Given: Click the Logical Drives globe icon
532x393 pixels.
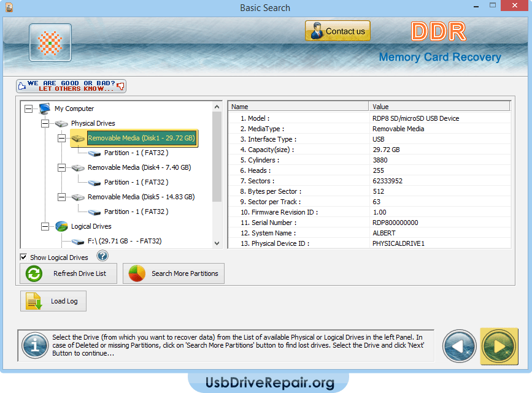Looking at the screenshot, I should pos(61,226).
